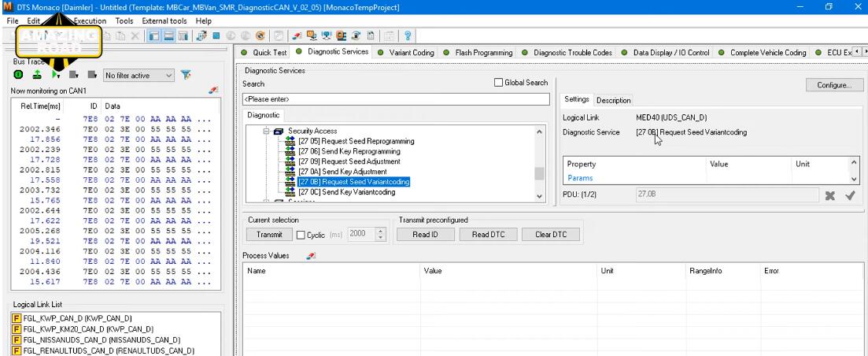Image resolution: width=868 pixels, height=356 pixels.
Task: Open the 'No filter active' dropdown
Action: [x=139, y=76]
